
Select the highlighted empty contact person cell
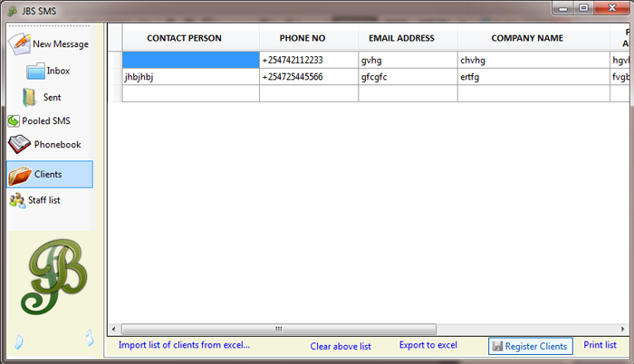(190, 60)
